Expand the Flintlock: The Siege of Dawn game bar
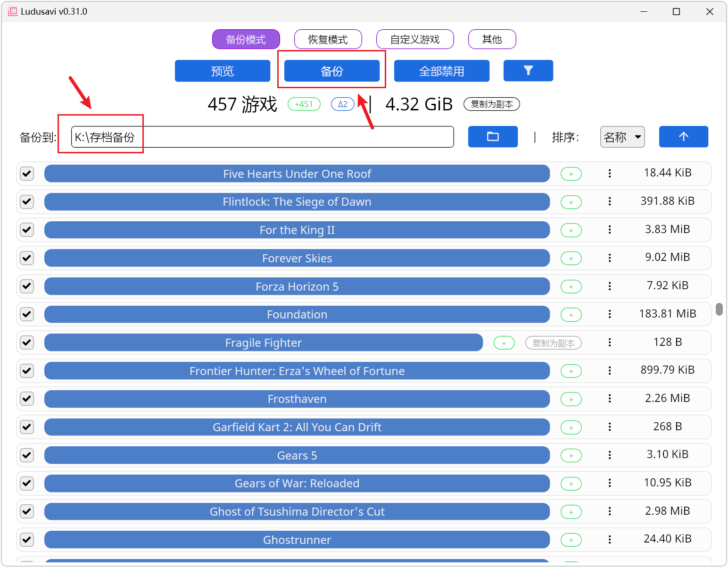 297,202
